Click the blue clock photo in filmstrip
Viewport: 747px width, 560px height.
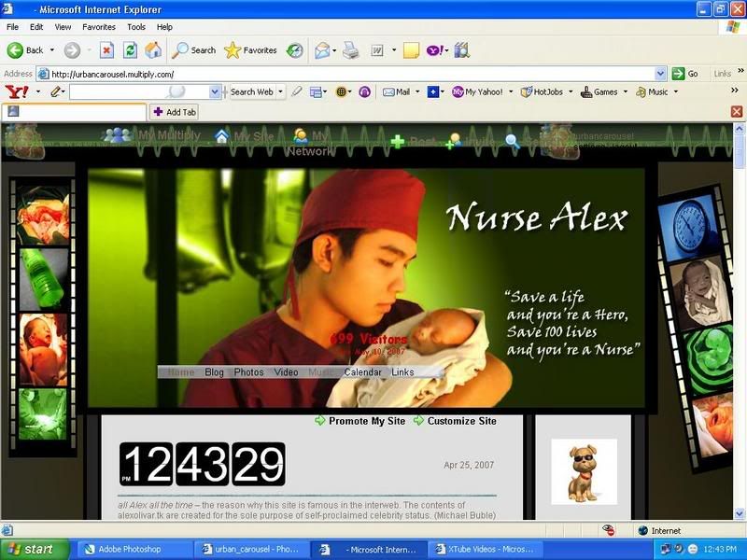[x=688, y=227]
